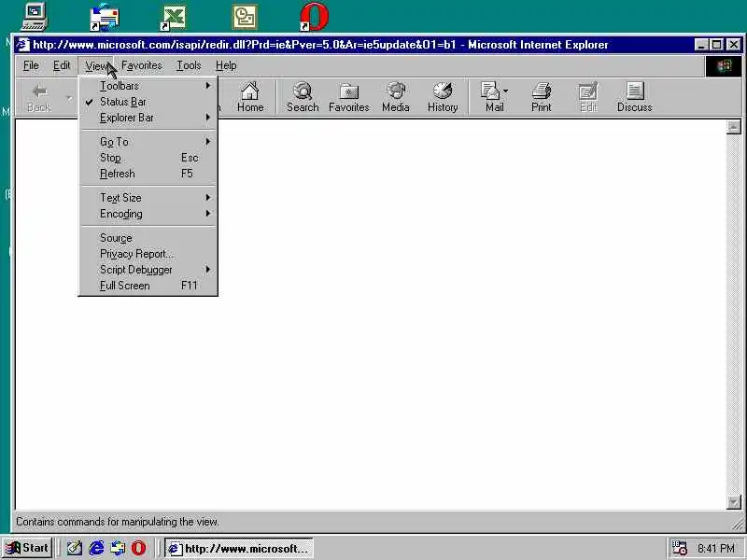
Task: Open Favorites pane from toolbar
Action: [x=348, y=97]
